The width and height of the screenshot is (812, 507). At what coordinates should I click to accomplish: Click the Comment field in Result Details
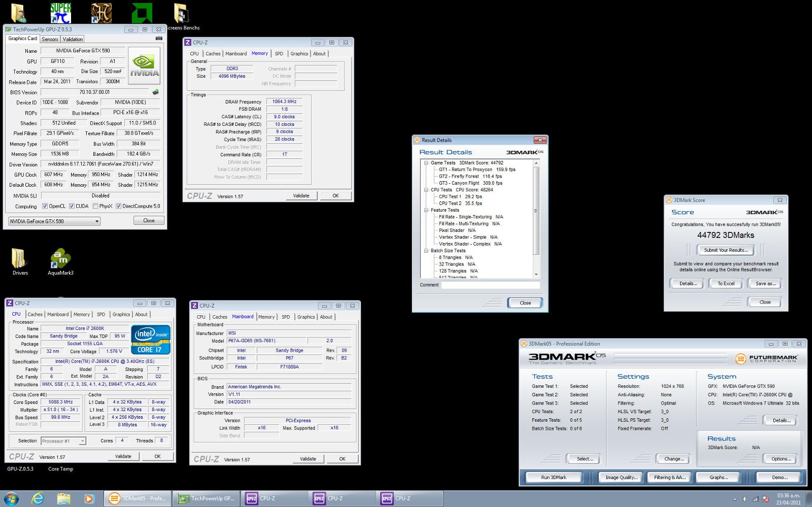(490, 285)
